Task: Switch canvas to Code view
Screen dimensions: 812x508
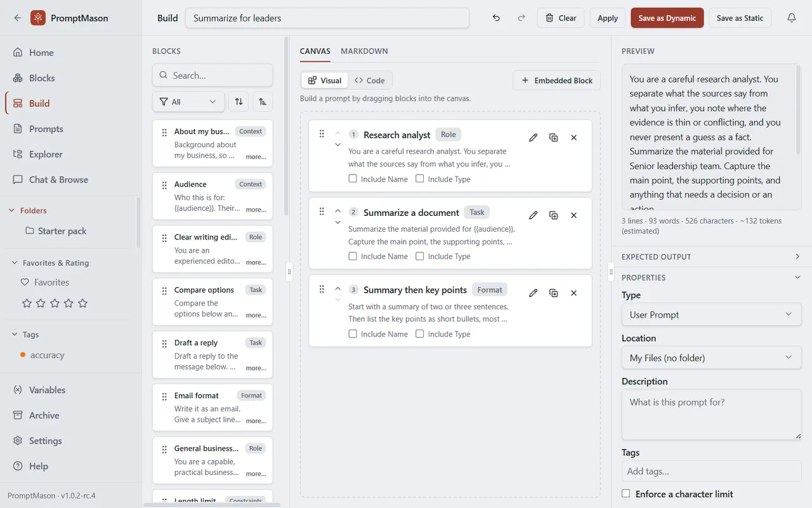Action: click(x=370, y=81)
